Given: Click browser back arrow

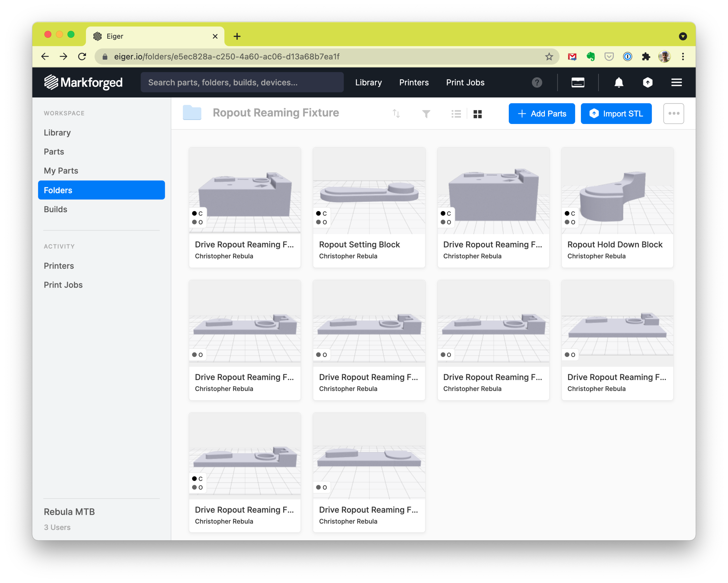Looking at the screenshot, I should coord(45,56).
